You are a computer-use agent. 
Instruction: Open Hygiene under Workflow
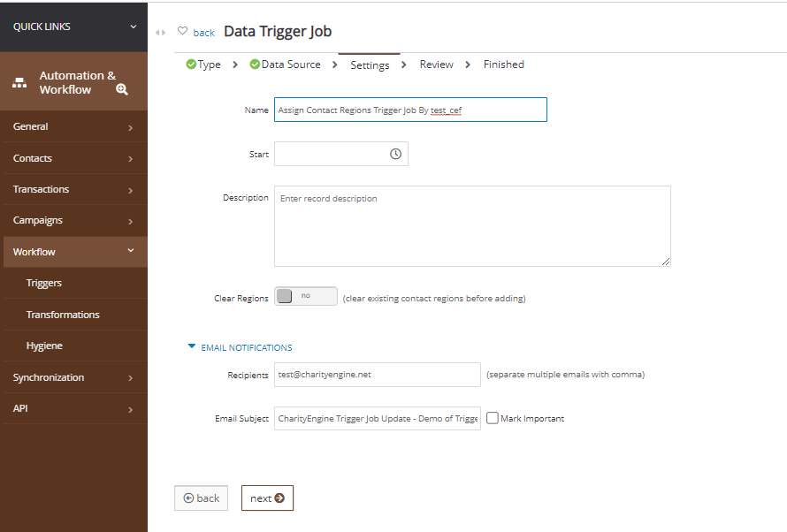point(44,346)
